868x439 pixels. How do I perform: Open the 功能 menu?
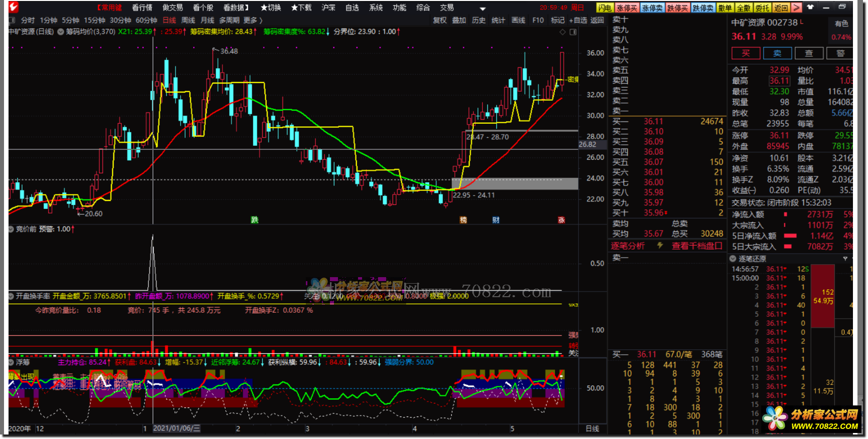coord(400,8)
